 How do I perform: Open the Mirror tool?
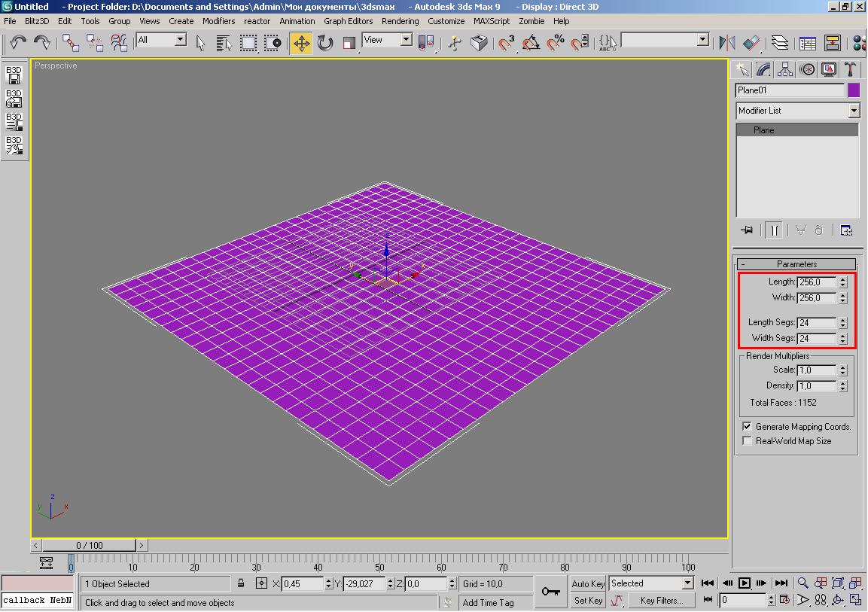(726, 43)
